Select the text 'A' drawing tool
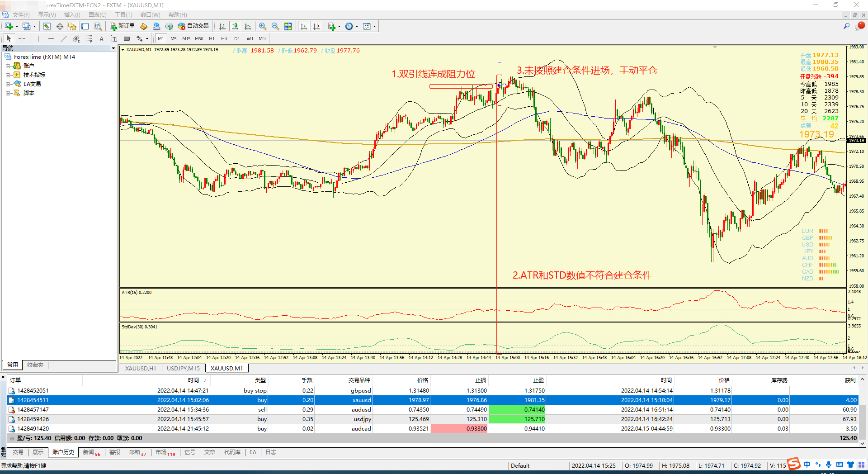Viewport: 868px width, 474px height. (102, 38)
